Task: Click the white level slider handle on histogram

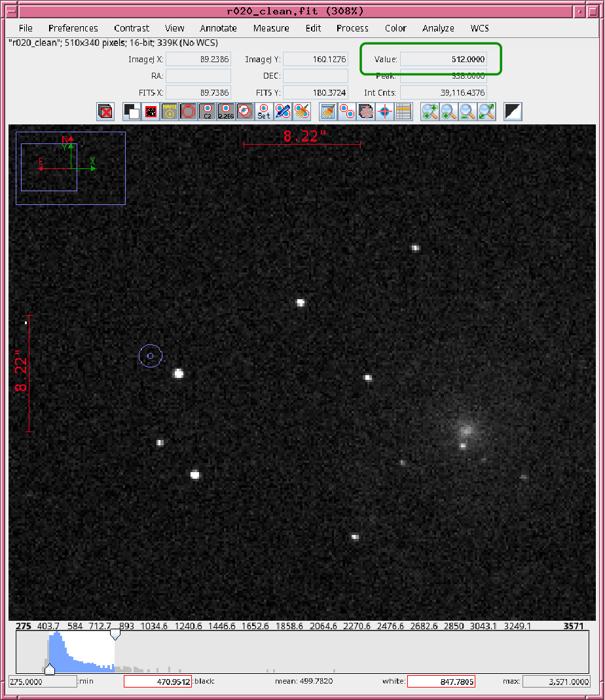Action: click(x=115, y=634)
